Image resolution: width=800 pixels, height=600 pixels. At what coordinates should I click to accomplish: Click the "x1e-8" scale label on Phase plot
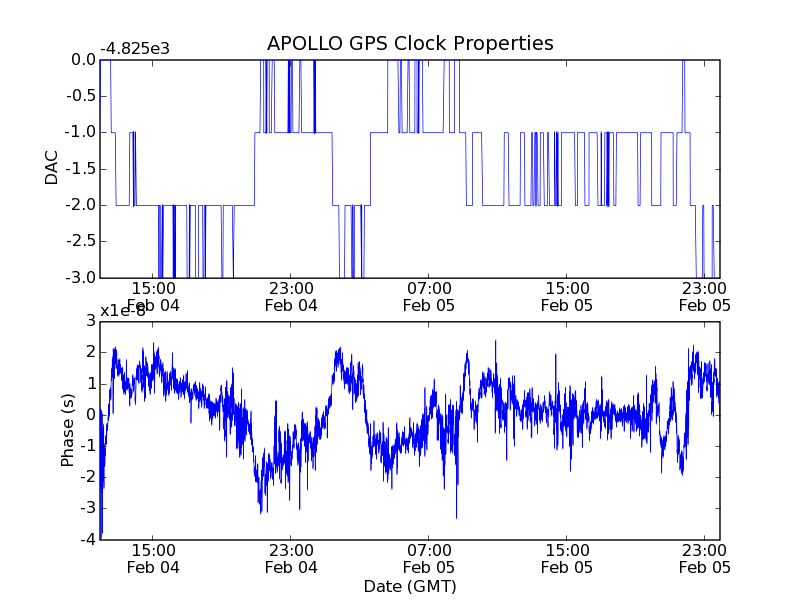click(x=123, y=311)
